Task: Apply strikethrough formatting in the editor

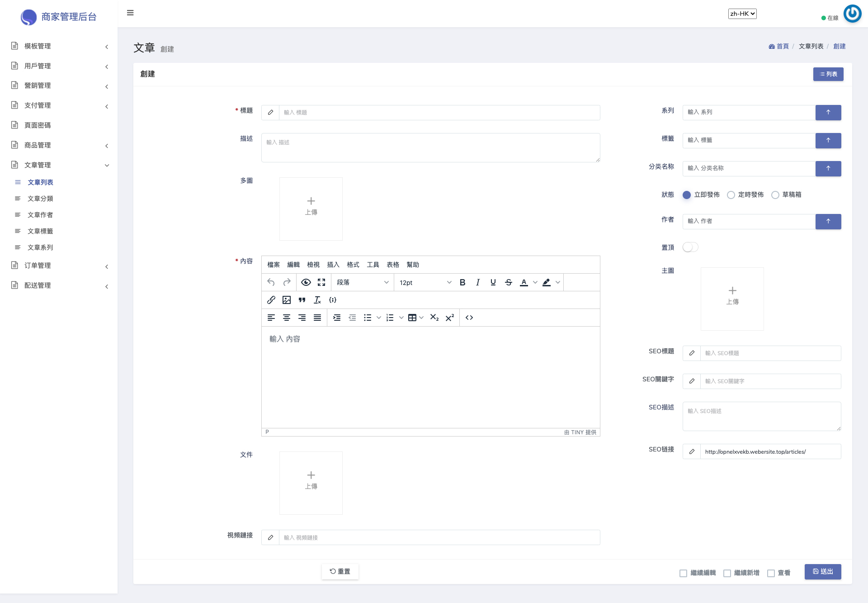Action: (508, 282)
